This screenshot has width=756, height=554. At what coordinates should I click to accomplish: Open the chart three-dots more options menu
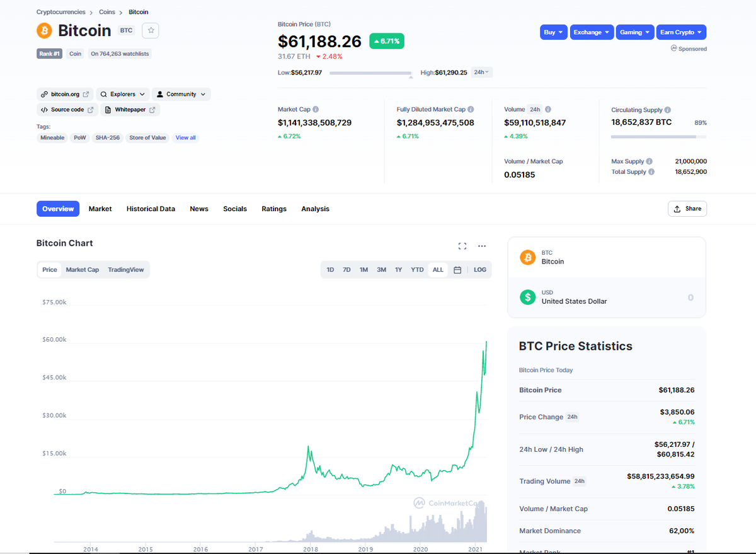coord(482,246)
